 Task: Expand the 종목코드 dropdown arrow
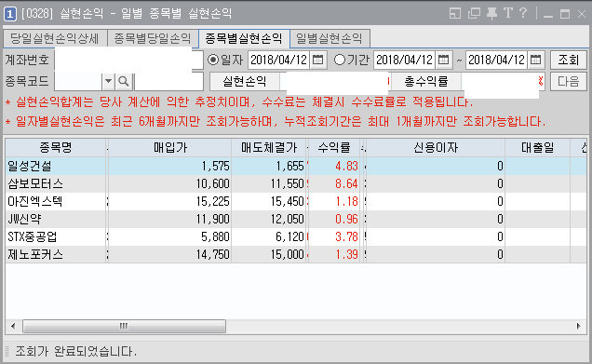click(108, 81)
